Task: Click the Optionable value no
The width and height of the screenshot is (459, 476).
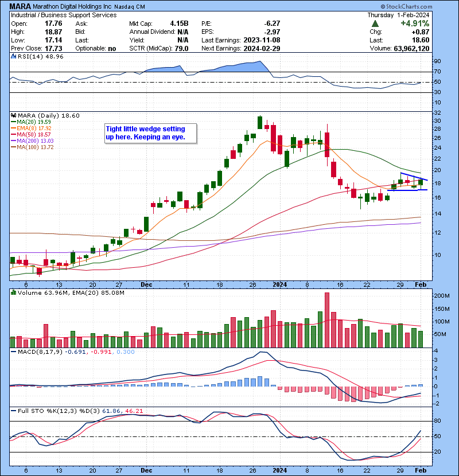Action: [112, 48]
